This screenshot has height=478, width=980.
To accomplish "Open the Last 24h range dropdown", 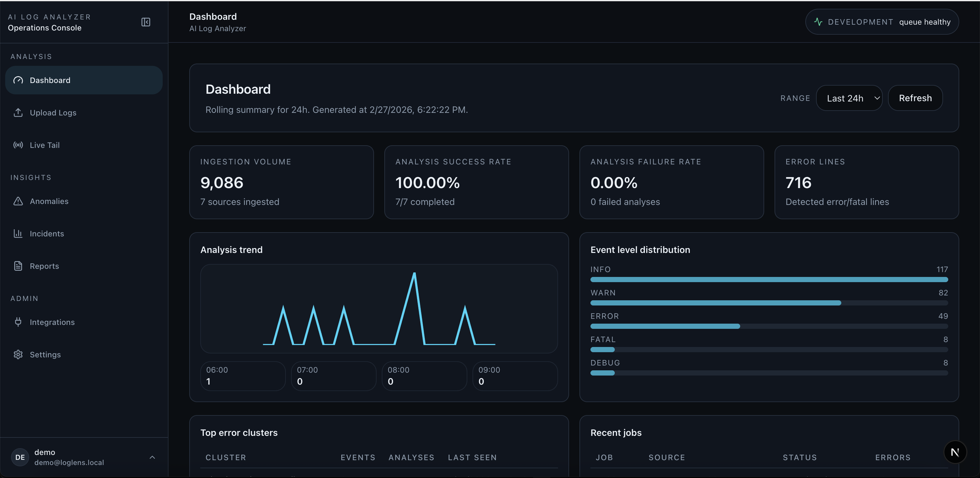I will coord(849,98).
